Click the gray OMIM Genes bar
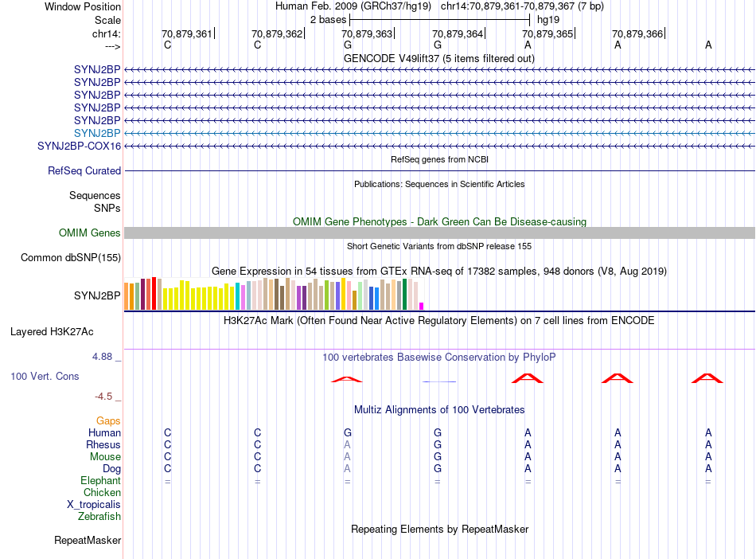The width and height of the screenshot is (756, 559). 439,233
